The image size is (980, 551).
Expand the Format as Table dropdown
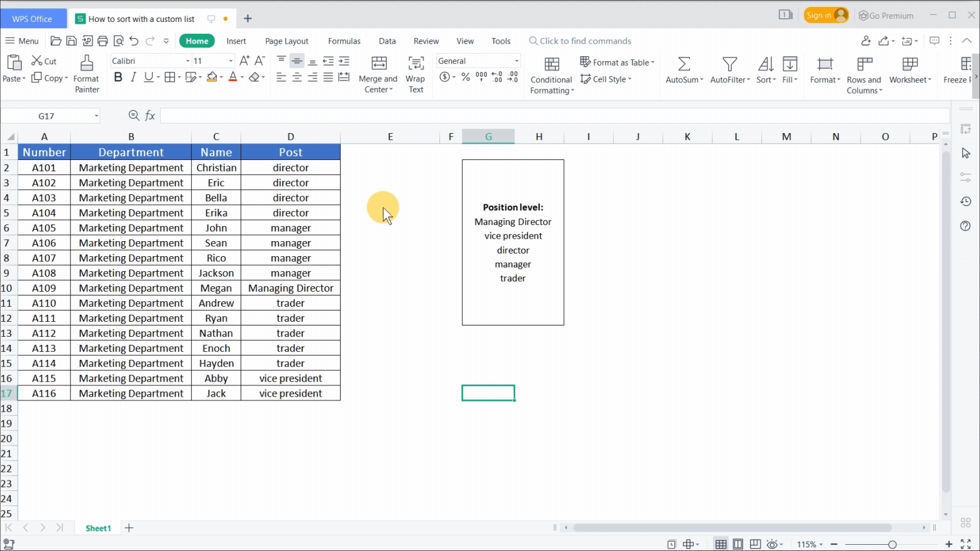[x=653, y=62]
